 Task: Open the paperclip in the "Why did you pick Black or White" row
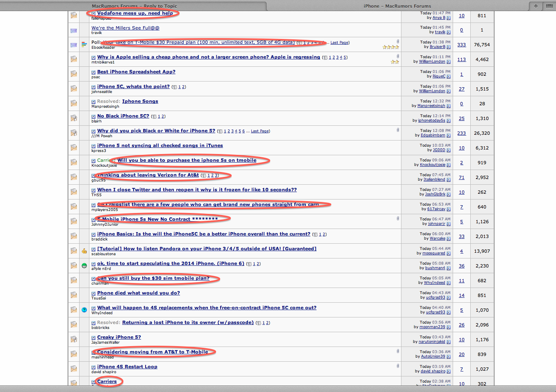(398, 130)
